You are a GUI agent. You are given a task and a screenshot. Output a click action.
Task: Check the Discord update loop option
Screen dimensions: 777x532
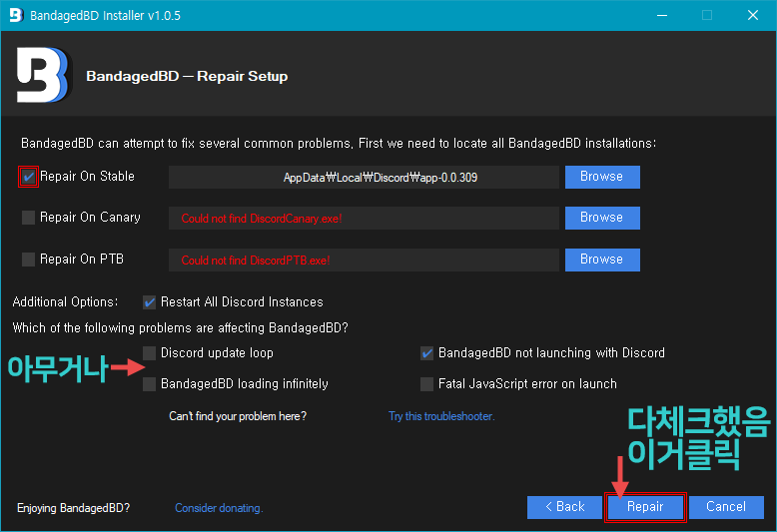[x=149, y=353]
